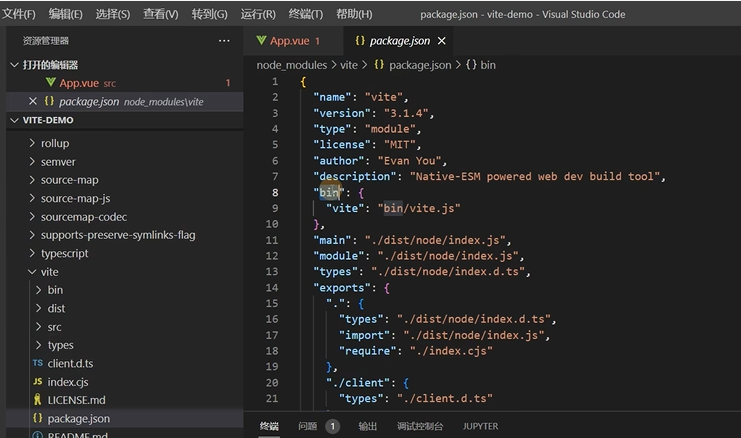The width and height of the screenshot is (741, 438).
Task: Click the problems count badge
Action: 332,426
